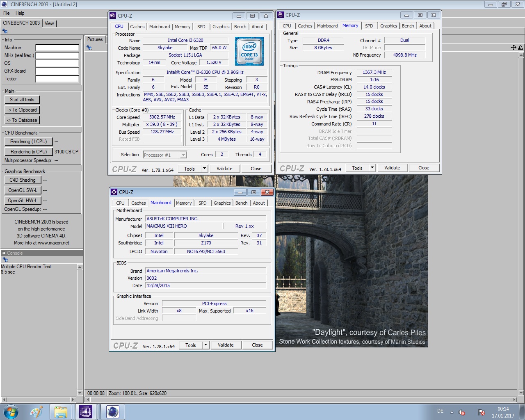Click Close in the Mainboard window

(x=257, y=345)
